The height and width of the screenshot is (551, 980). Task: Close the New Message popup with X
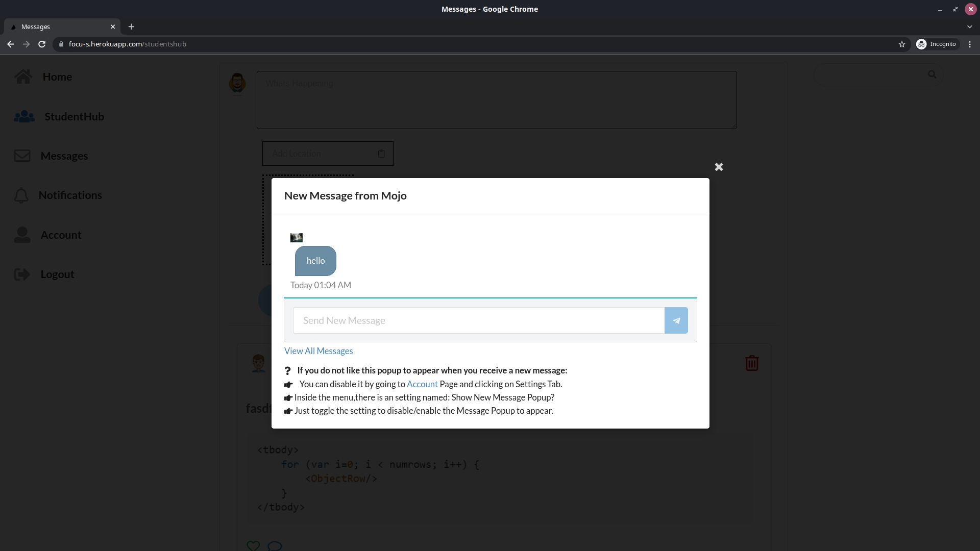719,167
